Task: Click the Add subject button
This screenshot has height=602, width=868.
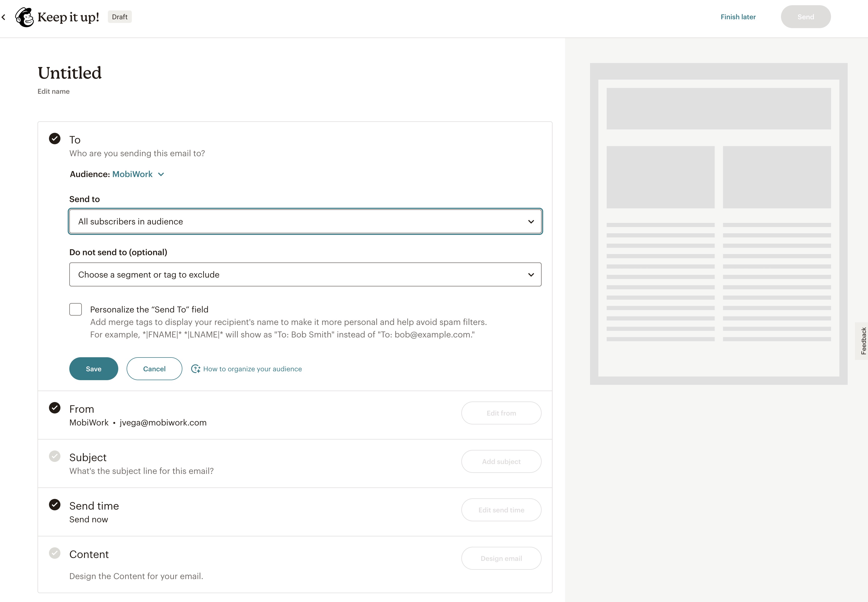Action: (x=501, y=461)
